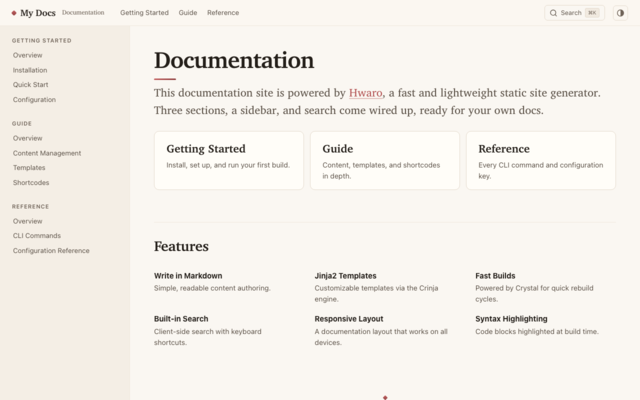Follow the Hwaro hyperlink
Screen dimensions: 640x400
(366, 93)
